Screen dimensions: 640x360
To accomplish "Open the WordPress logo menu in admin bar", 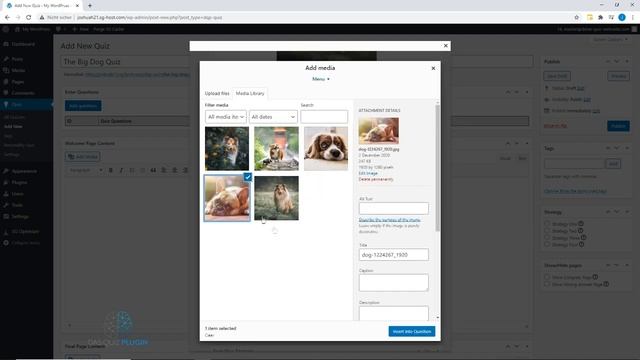I will (x=6, y=29).
